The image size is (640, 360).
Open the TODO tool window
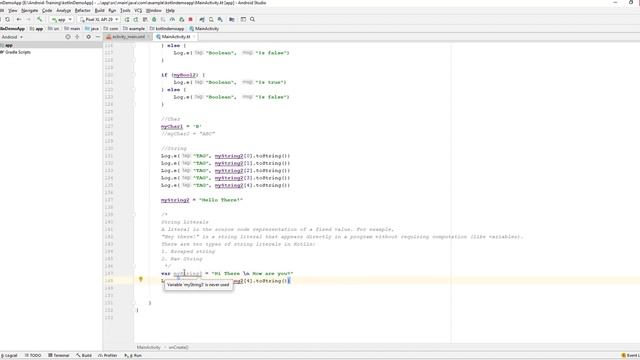(33, 356)
